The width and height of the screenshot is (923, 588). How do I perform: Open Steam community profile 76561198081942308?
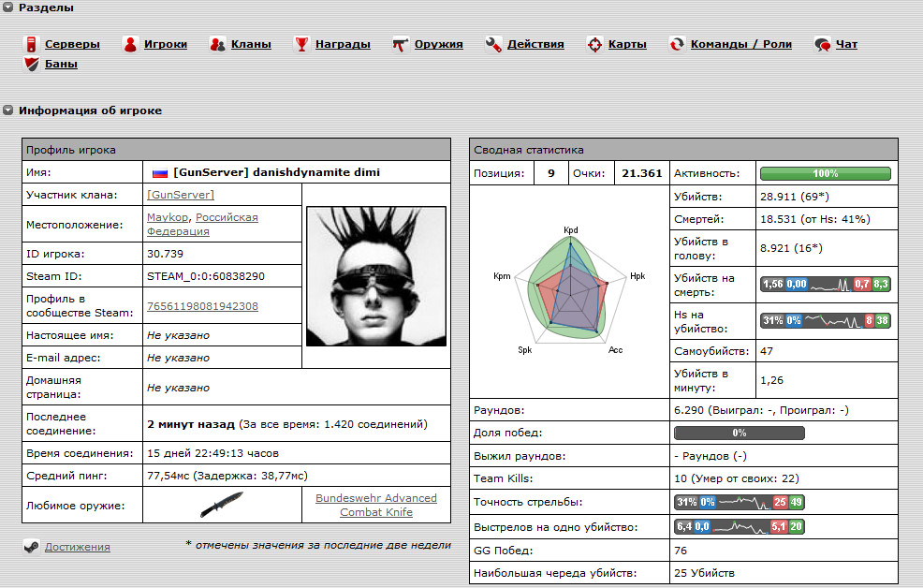tap(202, 306)
